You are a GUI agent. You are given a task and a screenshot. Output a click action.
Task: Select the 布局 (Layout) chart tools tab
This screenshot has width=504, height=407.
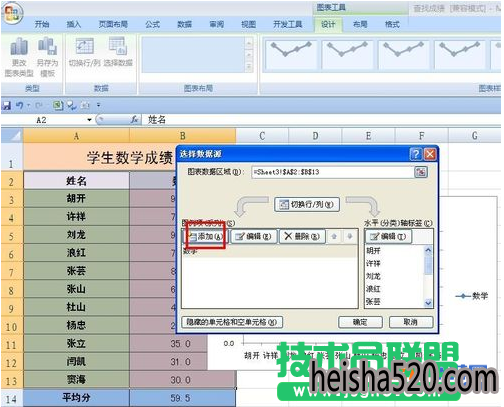pyautogui.click(x=360, y=24)
